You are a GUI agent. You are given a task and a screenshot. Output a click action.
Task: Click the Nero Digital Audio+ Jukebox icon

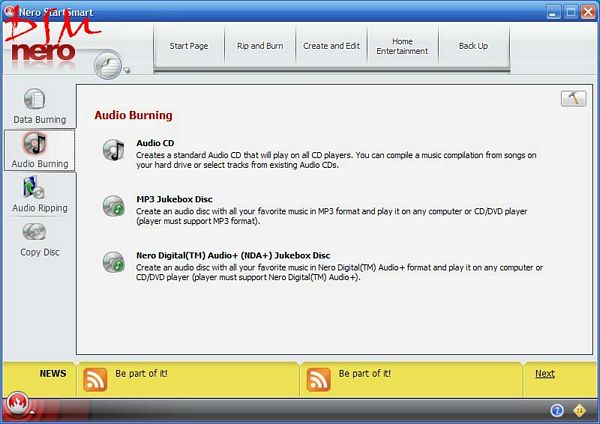pyautogui.click(x=113, y=262)
